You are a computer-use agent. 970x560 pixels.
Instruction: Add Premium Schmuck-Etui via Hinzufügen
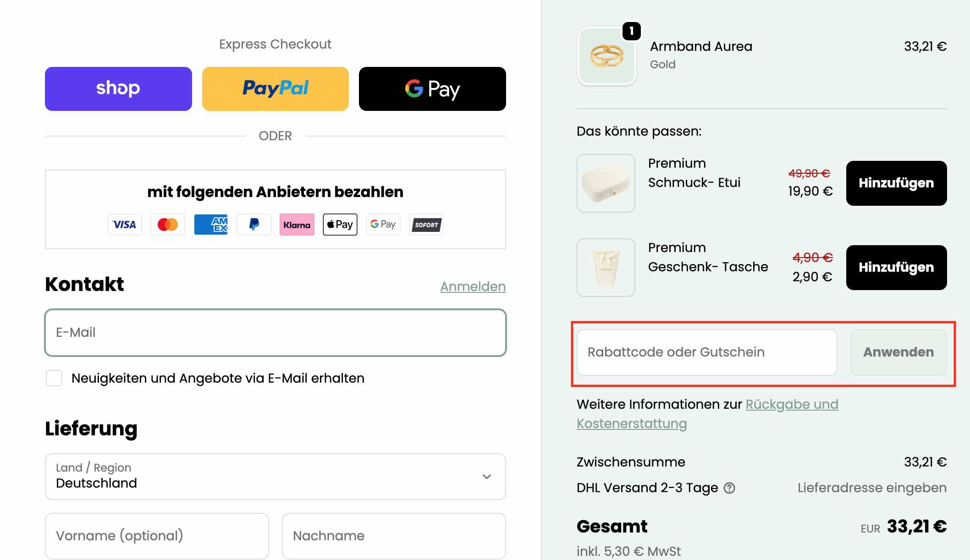tap(896, 183)
